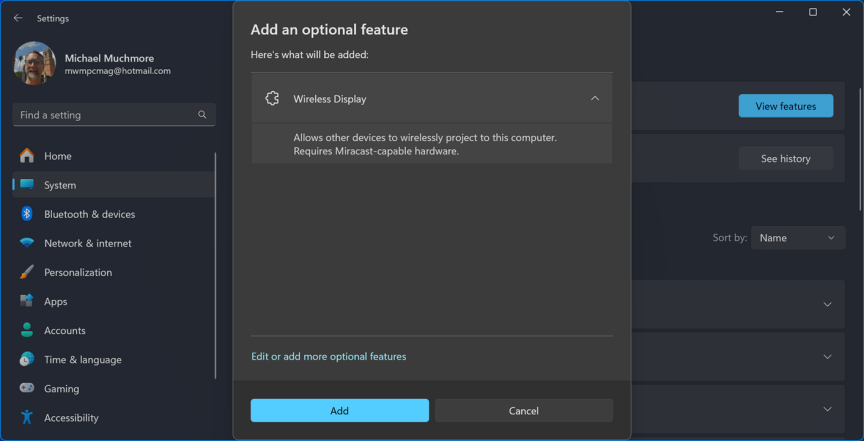Click the Home icon in sidebar

[26, 156]
